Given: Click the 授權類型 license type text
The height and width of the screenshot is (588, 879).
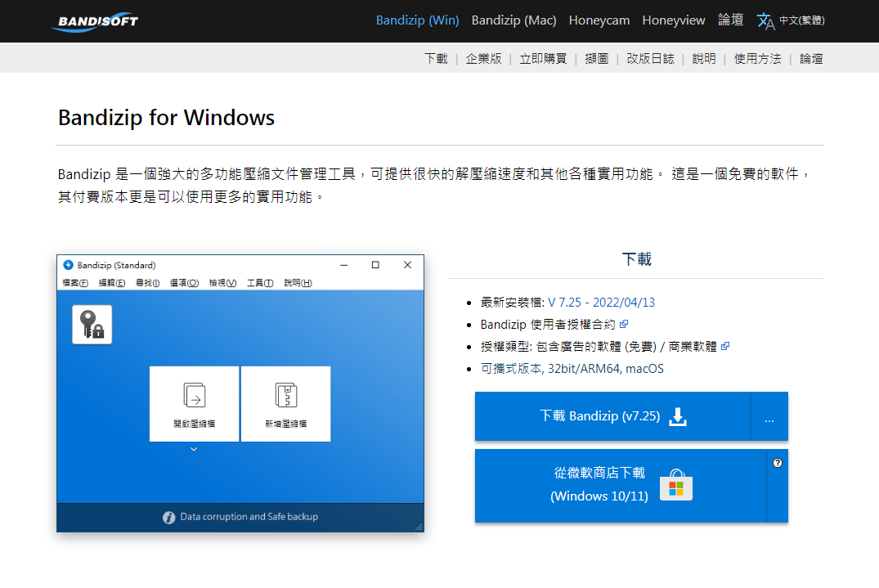Looking at the screenshot, I should point(599,347).
